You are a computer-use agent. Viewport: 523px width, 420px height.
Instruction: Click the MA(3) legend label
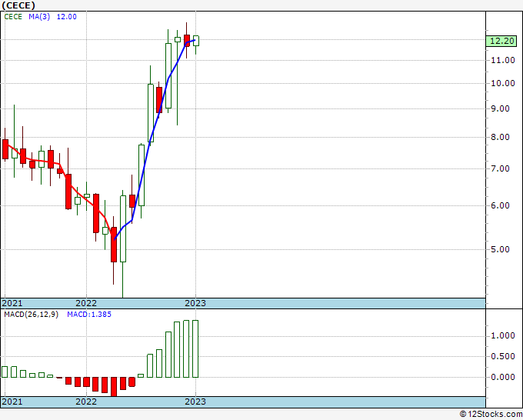39,17
